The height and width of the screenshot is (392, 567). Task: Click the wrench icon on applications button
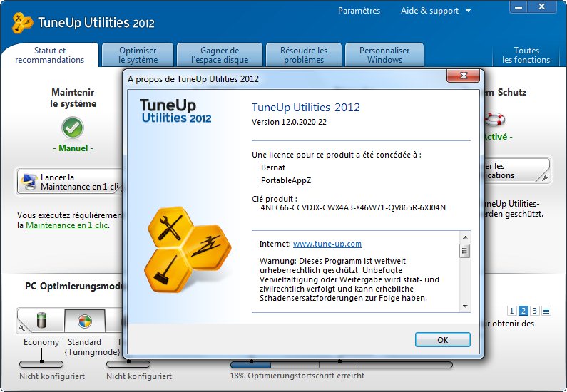point(545,177)
